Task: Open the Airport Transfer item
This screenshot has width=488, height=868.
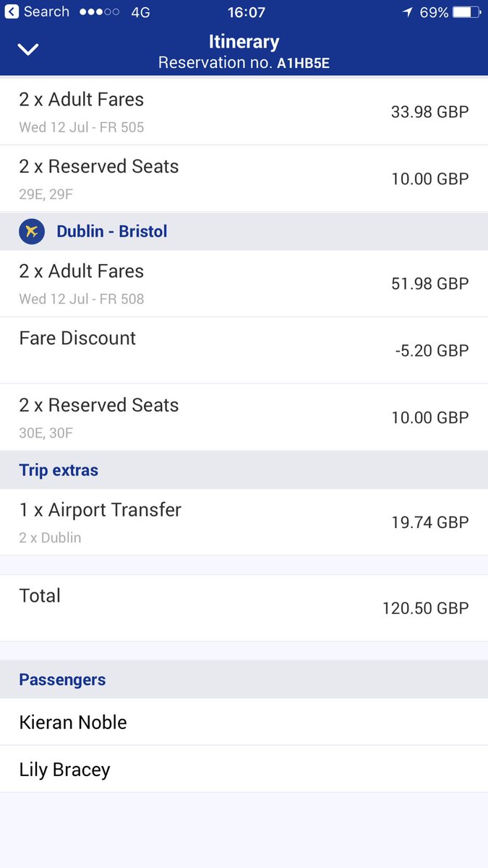Action: tap(244, 522)
